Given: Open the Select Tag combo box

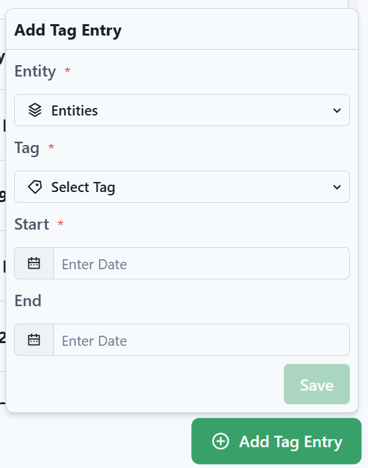Looking at the screenshot, I should (182, 187).
